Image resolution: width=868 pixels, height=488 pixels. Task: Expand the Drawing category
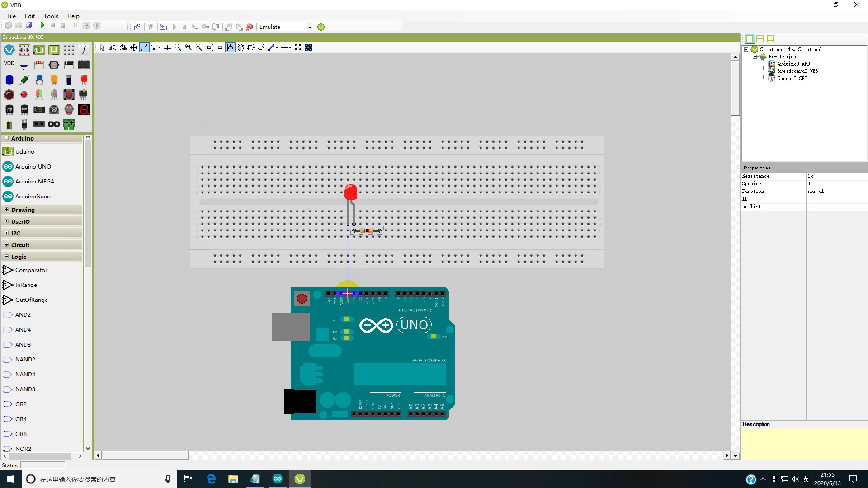pyautogui.click(x=6, y=210)
